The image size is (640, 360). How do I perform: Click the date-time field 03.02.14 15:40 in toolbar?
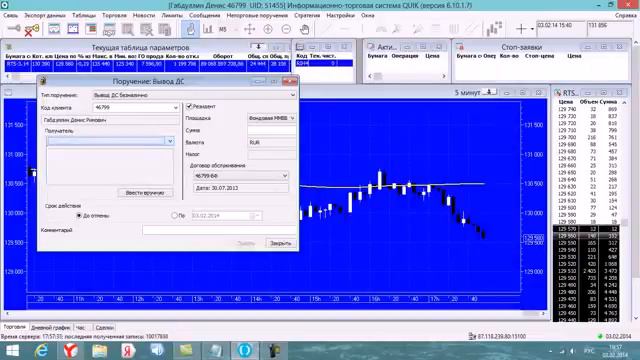point(560,28)
